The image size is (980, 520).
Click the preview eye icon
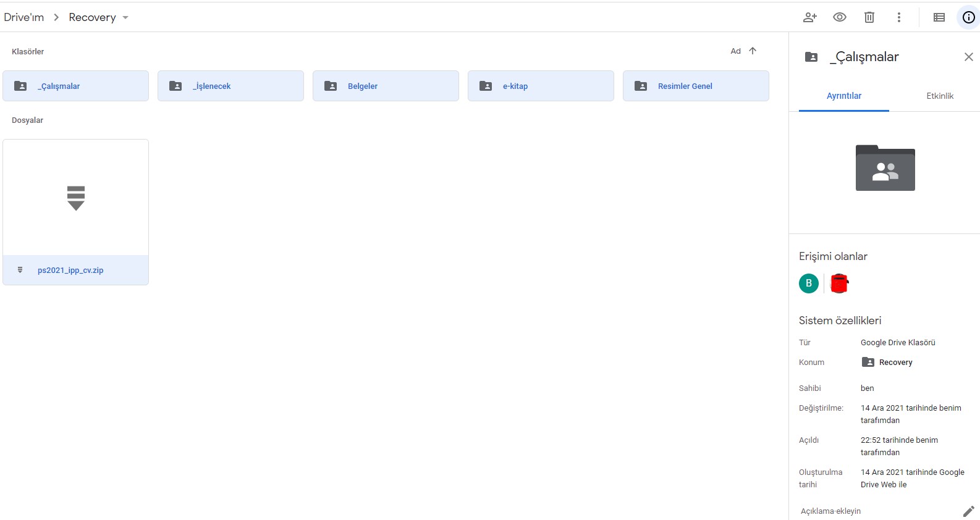839,17
